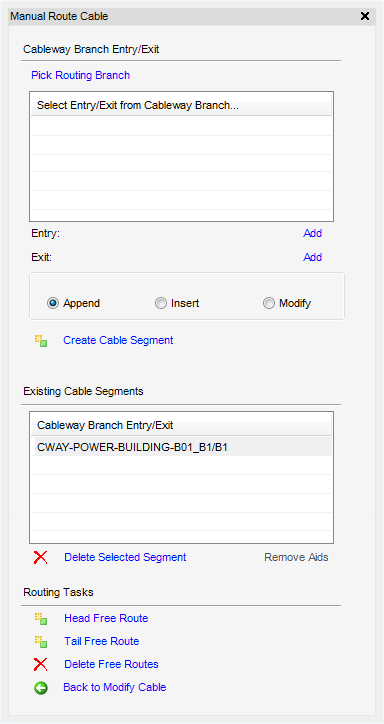Select the Append radio button
384x724 pixels.
[x=53, y=303]
